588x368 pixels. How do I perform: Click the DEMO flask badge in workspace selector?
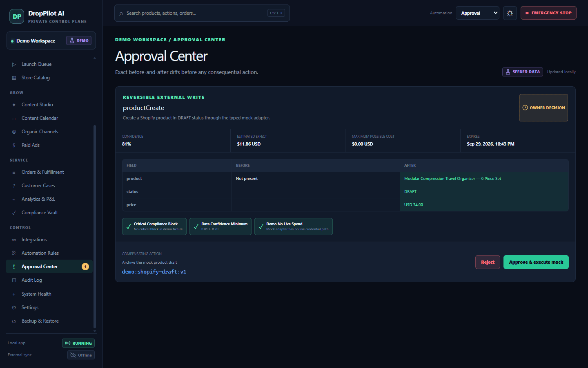pyautogui.click(x=79, y=40)
